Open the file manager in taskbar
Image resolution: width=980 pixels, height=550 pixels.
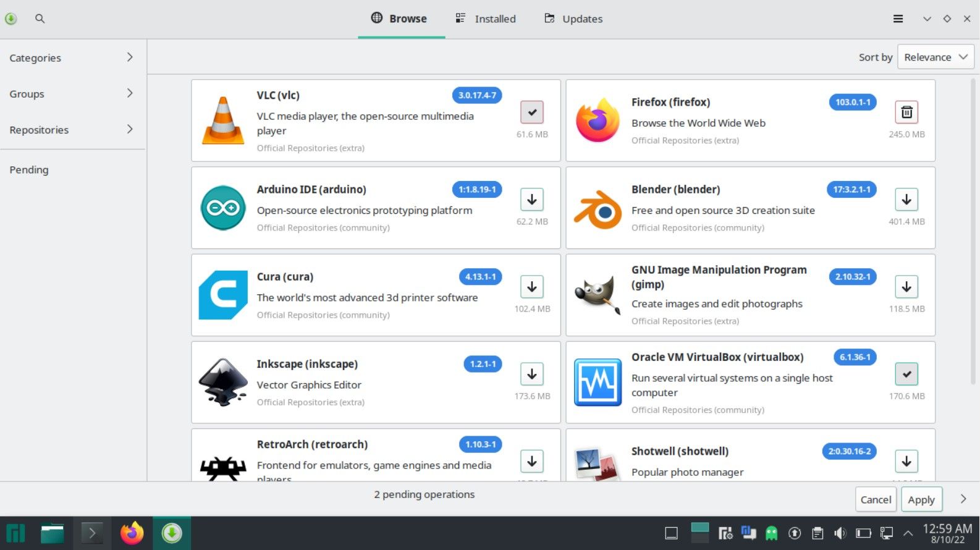click(53, 533)
